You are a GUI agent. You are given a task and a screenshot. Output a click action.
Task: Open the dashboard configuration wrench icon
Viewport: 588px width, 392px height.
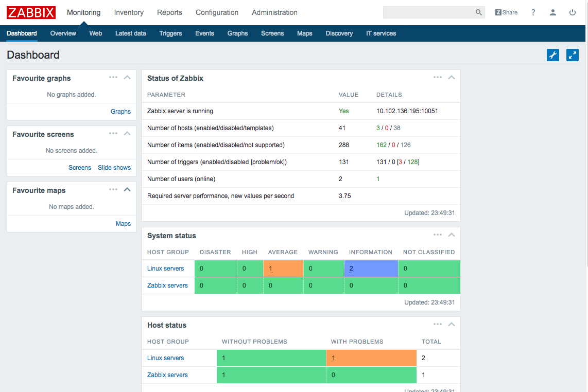pyautogui.click(x=552, y=55)
